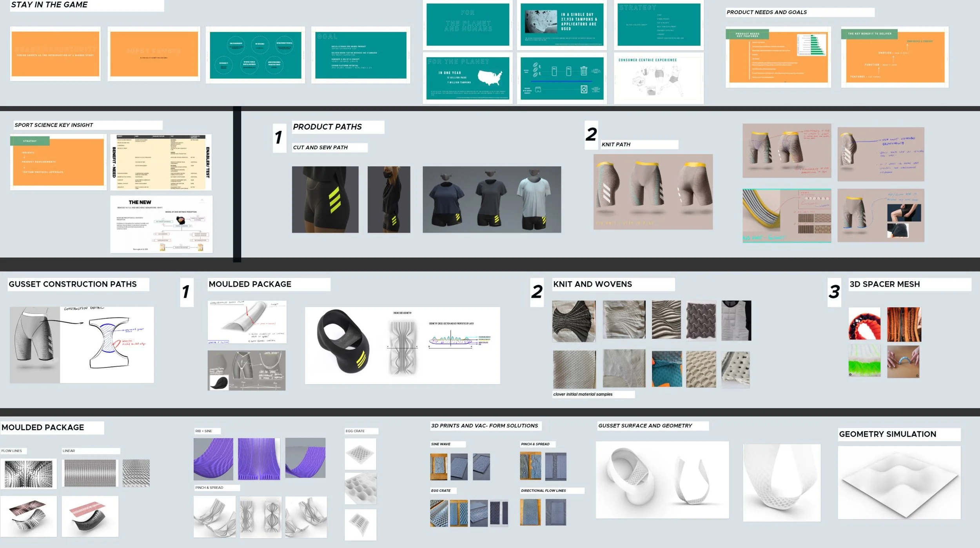This screenshot has width=980, height=548.
Task: Select THE KEY BENEFIT TO DELIVER slide
Action: tap(895, 57)
